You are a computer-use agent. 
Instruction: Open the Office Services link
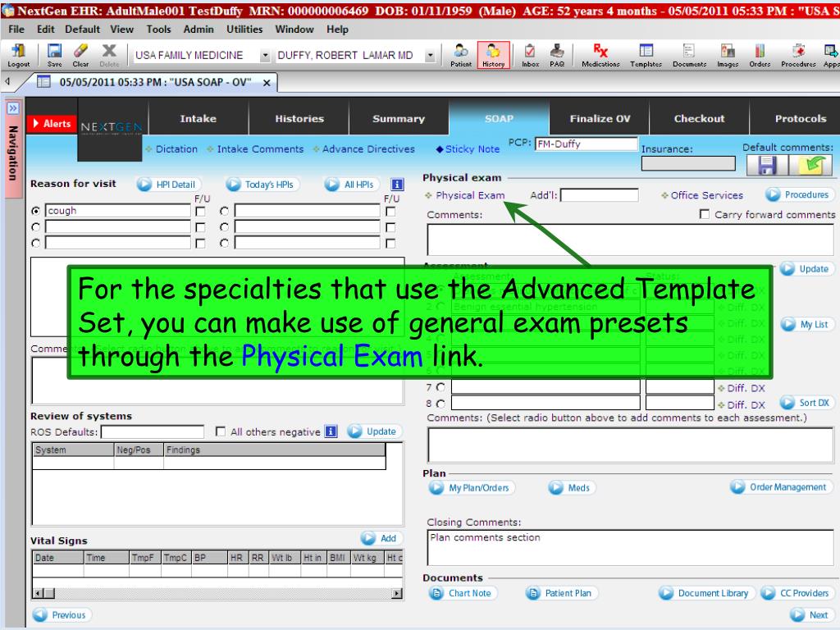point(706,195)
